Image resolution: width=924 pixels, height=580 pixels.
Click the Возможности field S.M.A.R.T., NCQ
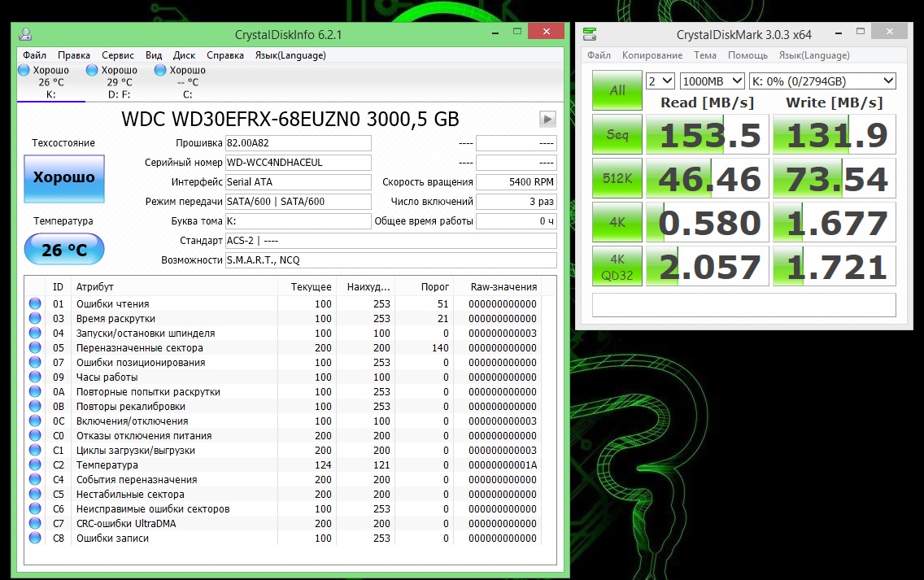[391, 260]
